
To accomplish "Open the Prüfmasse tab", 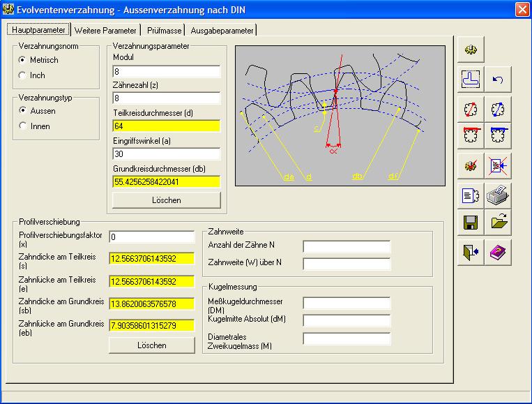I will tap(165, 31).
